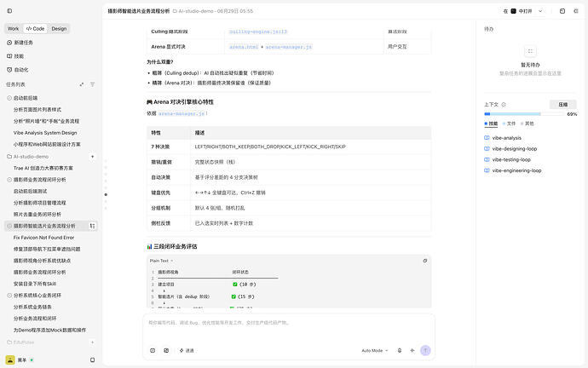Screen dimensions: 588x368
Task: Click the 通用 option in input bar
Action: pos(187,350)
